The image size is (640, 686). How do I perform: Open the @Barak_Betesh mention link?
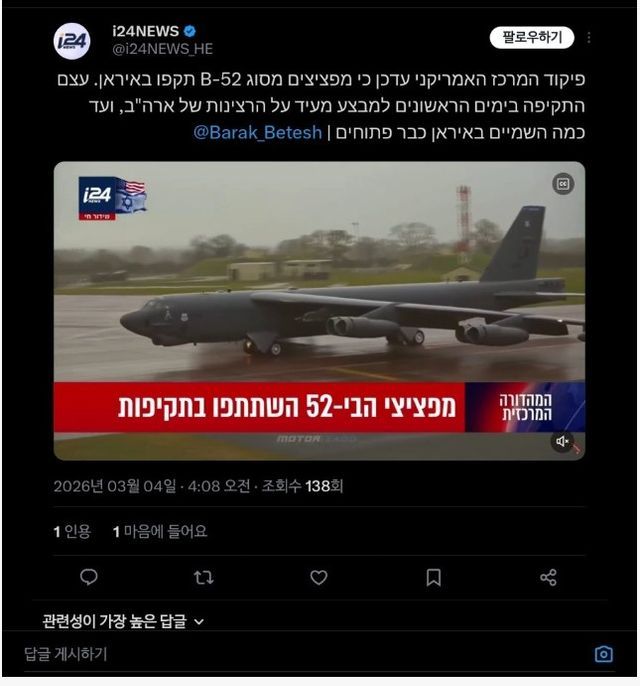click(x=258, y=132)
